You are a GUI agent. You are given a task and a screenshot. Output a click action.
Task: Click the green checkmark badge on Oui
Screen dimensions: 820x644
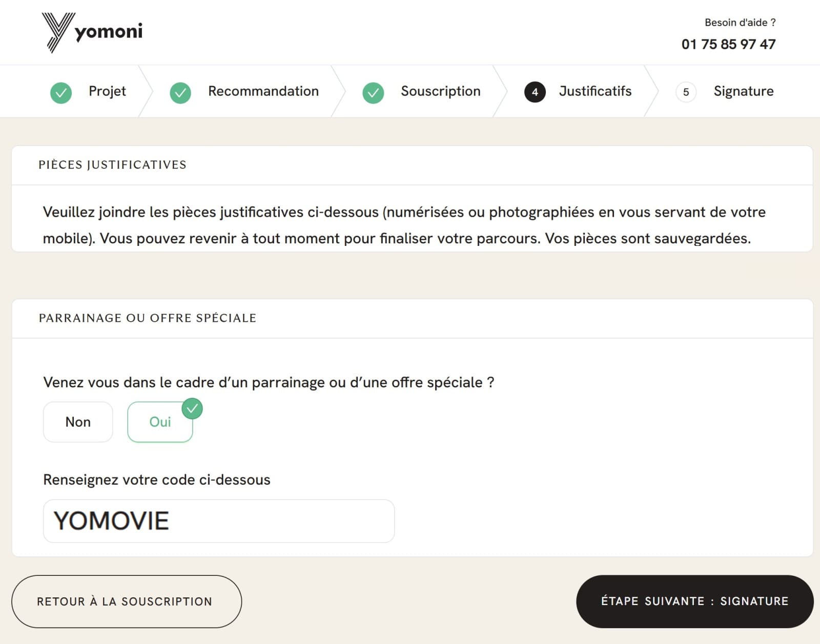coord(192,408)
